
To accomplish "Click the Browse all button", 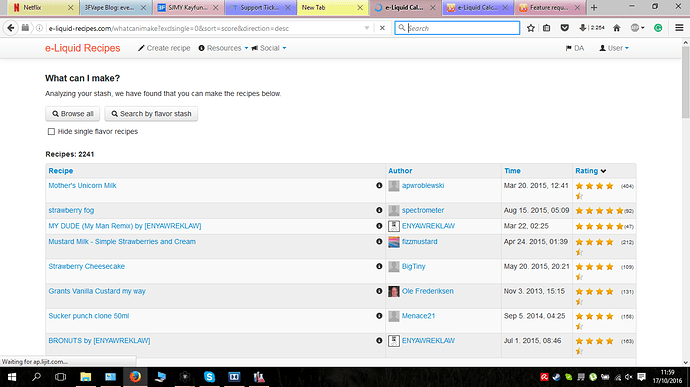I will (73, 114).
